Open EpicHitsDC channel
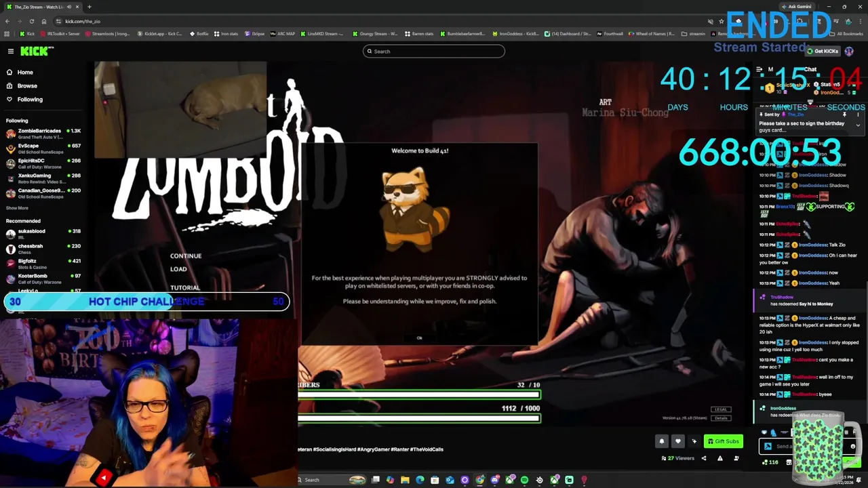Image resolution: width=868 pixels, height=488 pixels. (x=43, y=163)
